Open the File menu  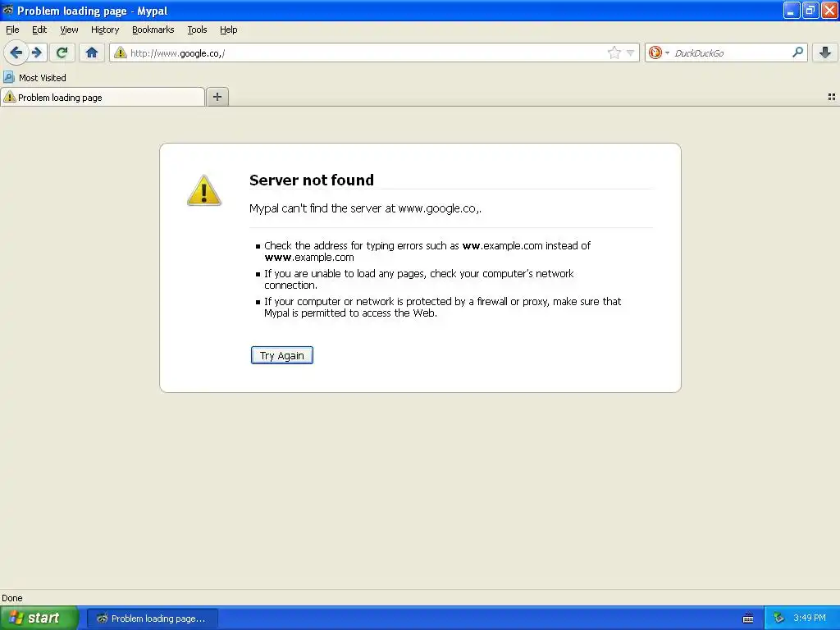pos(12,30)
